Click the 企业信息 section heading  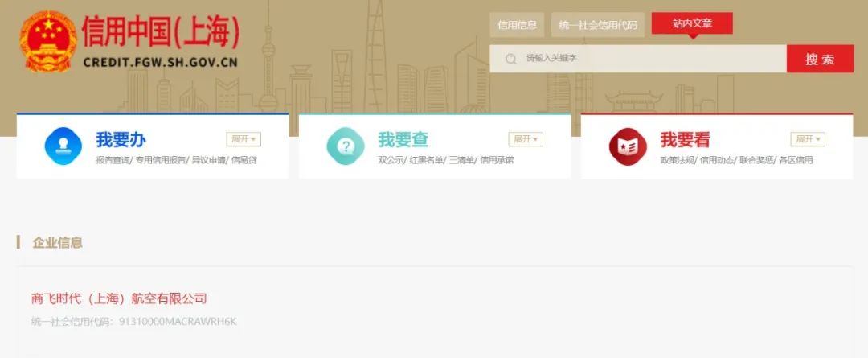pos(57,242)
